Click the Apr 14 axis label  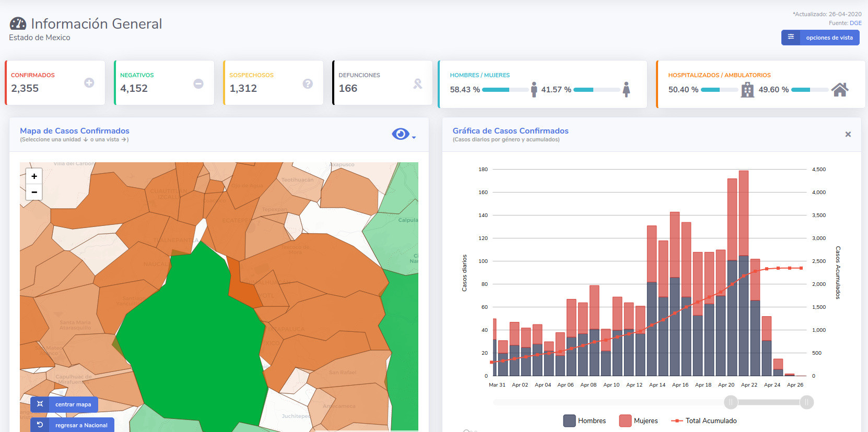tap(657, 385)
